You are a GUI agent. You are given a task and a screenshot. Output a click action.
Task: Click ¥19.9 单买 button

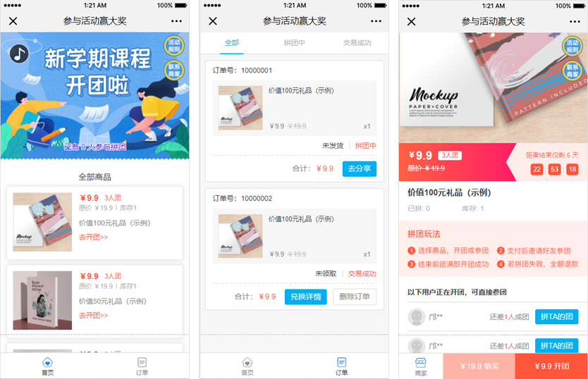tap(479, 366)
